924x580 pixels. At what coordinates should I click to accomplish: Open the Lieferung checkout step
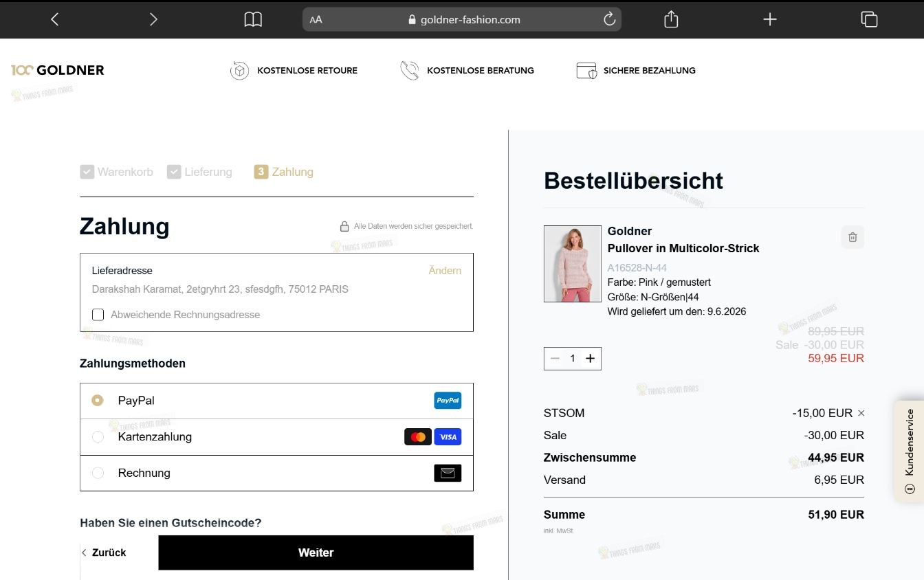tap(199, 172)
